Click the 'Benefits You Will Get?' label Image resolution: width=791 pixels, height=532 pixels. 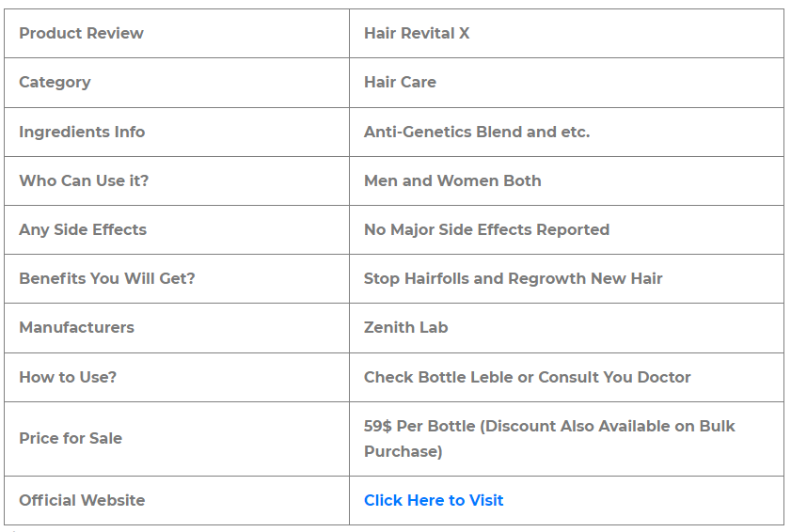[x=107, y=278]
